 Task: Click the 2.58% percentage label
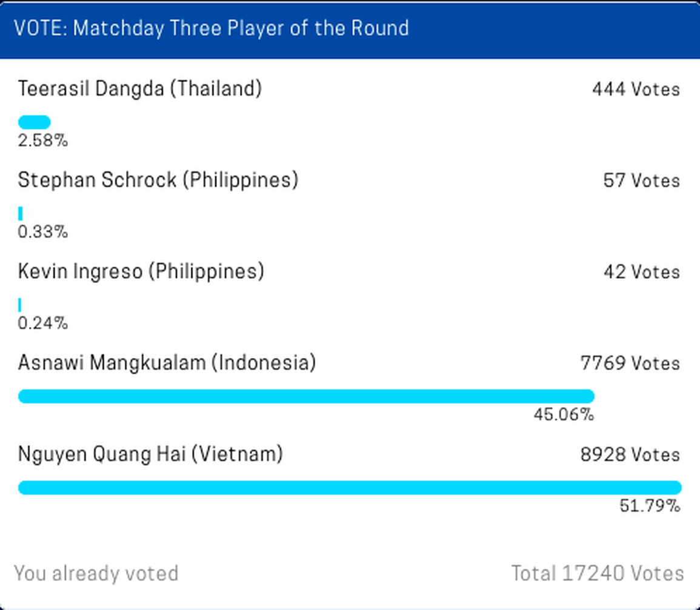click(42, 141)
